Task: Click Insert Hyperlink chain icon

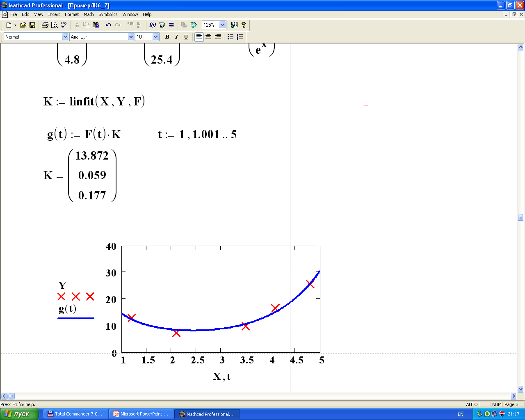Action: 184,25
